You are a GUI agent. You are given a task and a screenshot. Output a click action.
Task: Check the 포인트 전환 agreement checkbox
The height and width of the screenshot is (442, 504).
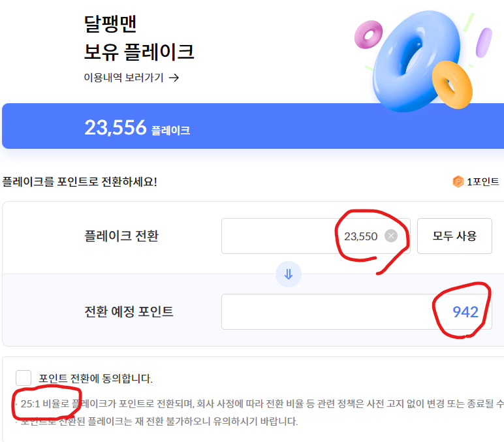tap(24, 378)
